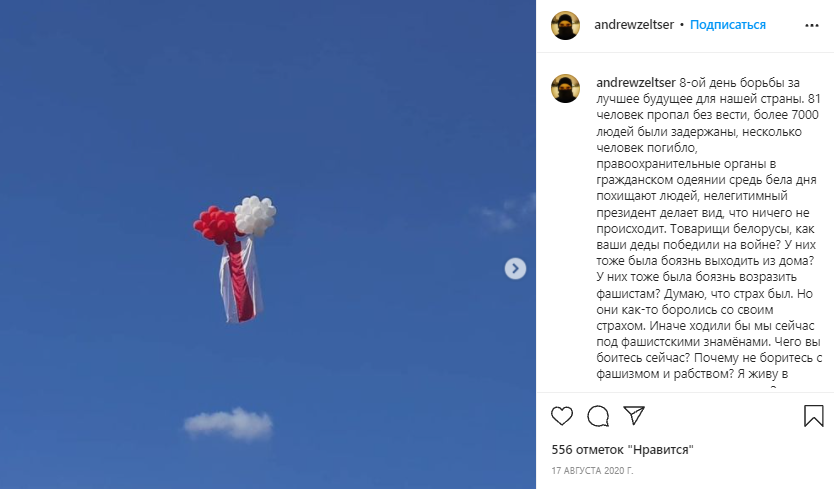
Task: Open the 17 августа 2020 г. date link
Action: [x=592, y=471]
